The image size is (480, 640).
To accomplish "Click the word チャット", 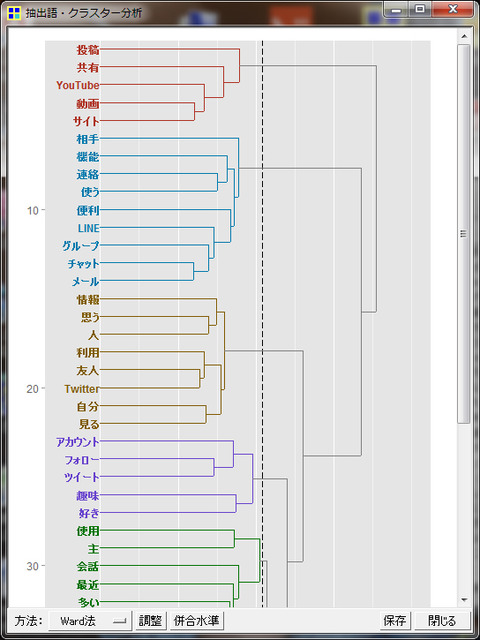I will click(83, 264).
